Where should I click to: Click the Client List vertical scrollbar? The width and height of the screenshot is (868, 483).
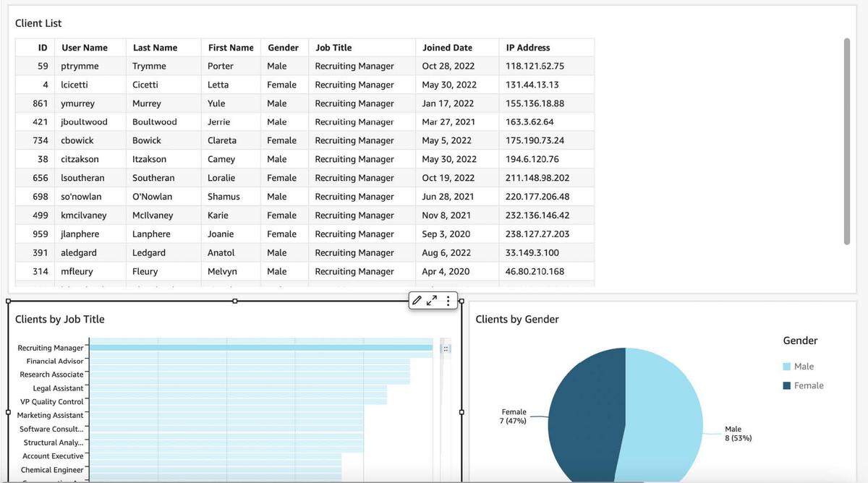846,141
